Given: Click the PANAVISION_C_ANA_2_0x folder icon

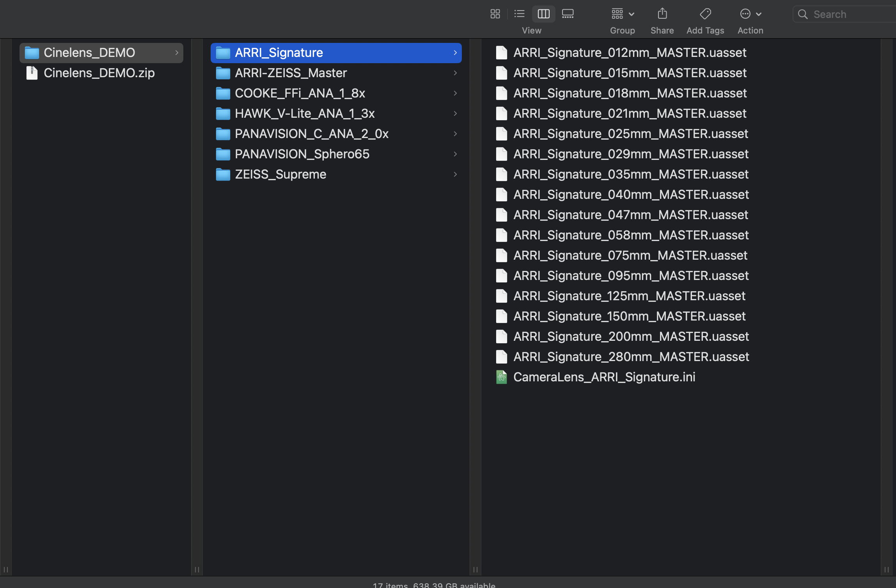Looking at the screenshot, I should (x=223, y=134).
